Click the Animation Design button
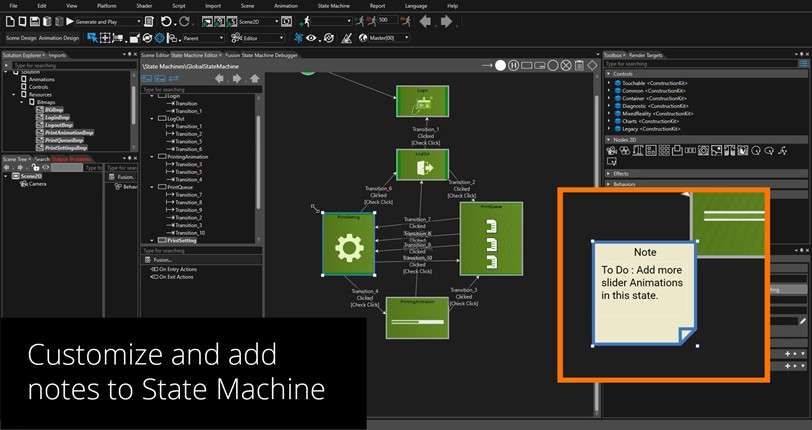The width and height of the screenshot is (812, 430). [x=61, y=38]
